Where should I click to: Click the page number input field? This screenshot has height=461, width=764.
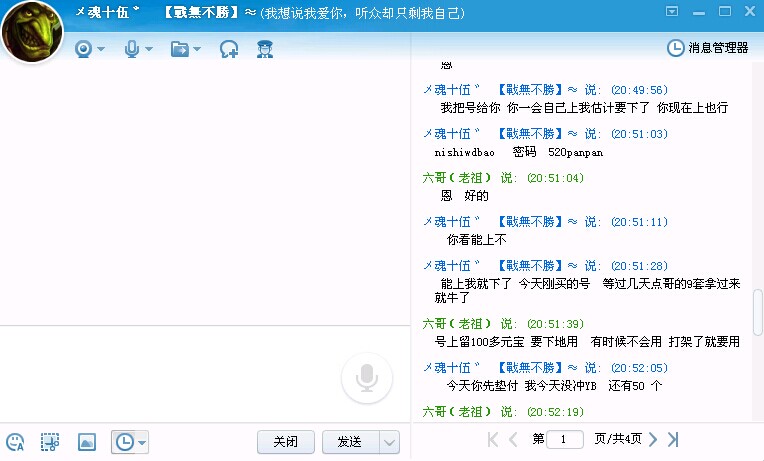coord(566,439)
